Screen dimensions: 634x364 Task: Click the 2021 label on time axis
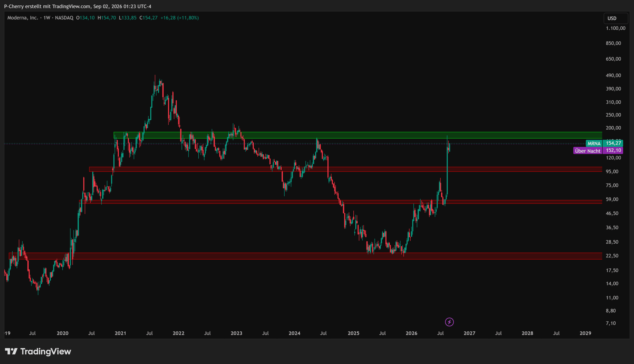(x=120, y=333)
